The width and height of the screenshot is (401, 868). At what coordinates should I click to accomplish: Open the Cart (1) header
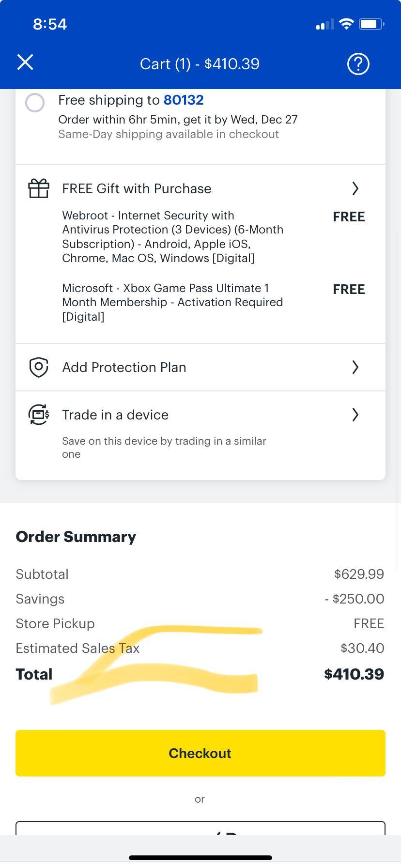(x=200, y=63)
